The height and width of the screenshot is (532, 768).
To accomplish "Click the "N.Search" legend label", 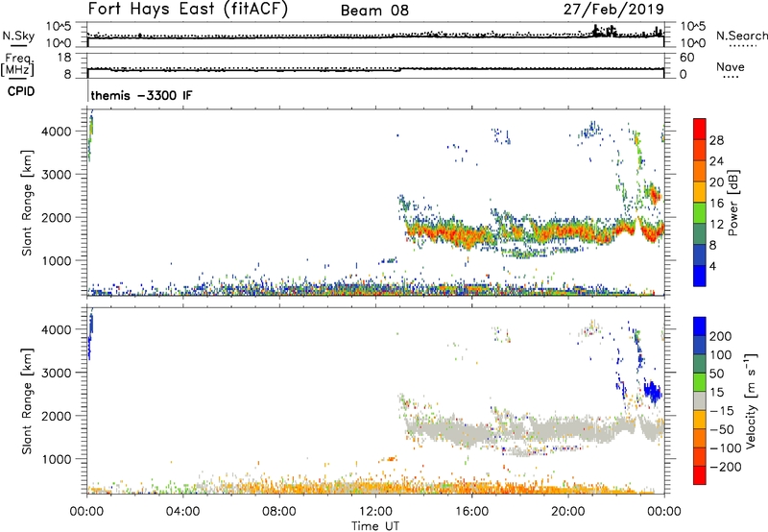I will coord(742,36).
